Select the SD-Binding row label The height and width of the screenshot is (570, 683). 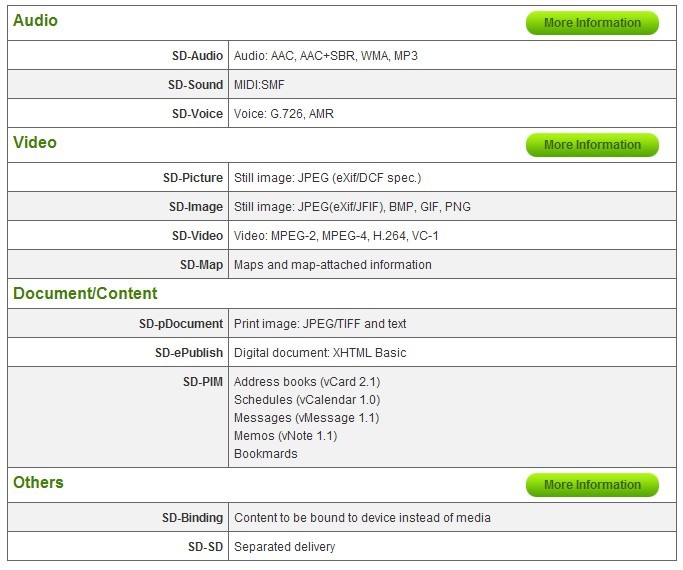tap(193, 518)
